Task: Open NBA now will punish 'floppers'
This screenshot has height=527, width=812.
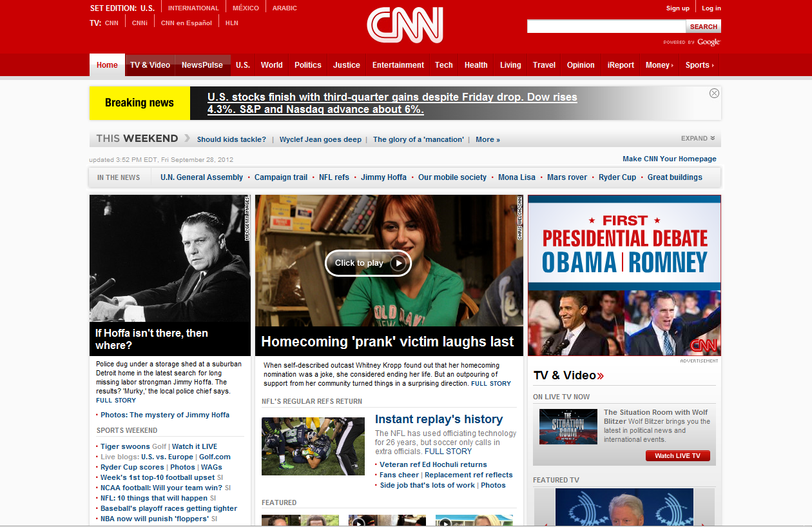Action: [155, 519]
